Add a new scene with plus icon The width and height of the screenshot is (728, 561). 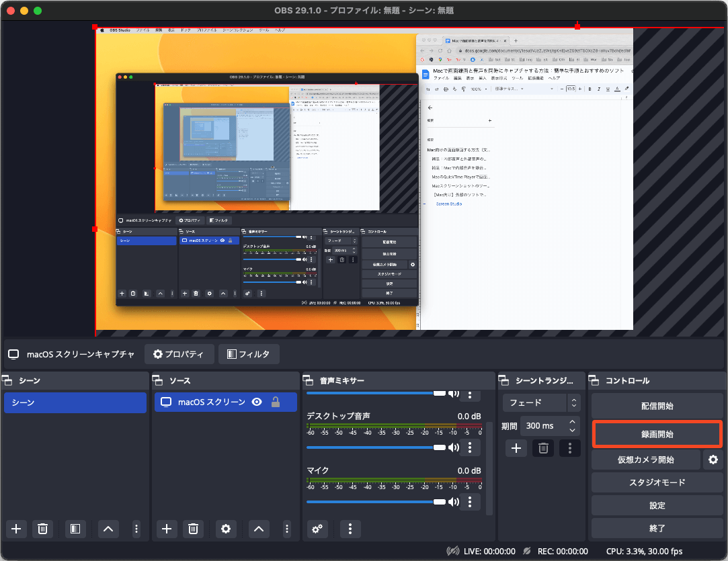coord(16,529)
